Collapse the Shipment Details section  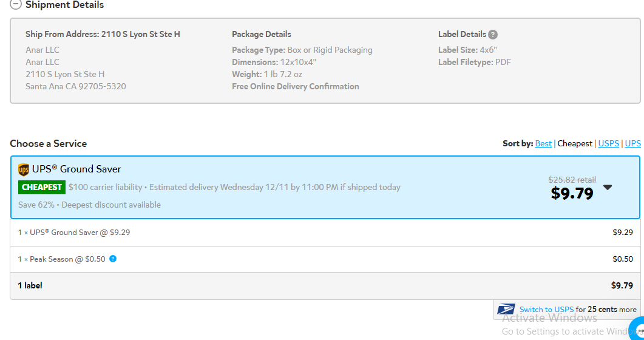tap(15, 4)
